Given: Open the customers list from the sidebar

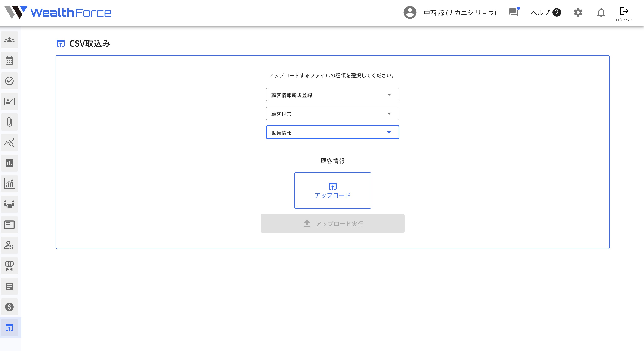Looking at the screenshot, I should coord(9,40).
